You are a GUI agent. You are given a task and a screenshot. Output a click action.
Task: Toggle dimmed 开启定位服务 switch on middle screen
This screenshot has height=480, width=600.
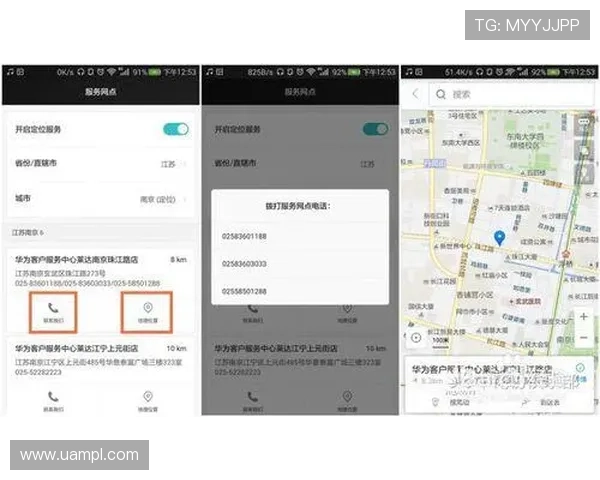(x=375, y=129)
